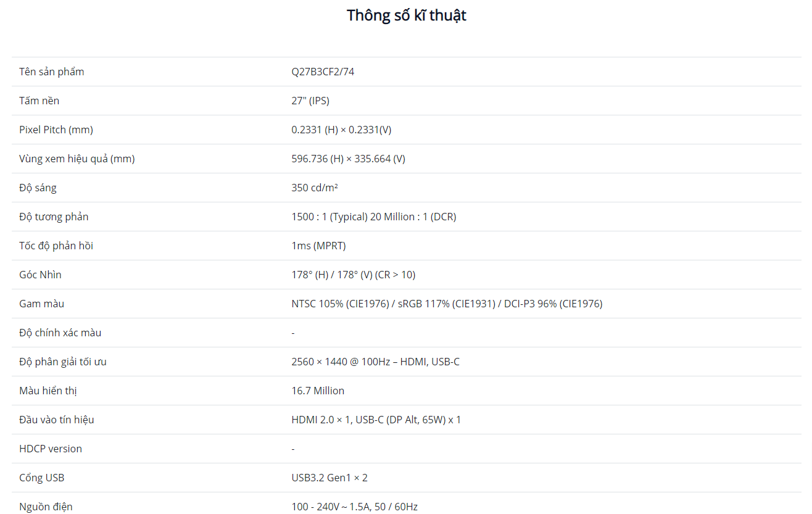Click the 'Thông số kĩ thuật' heading
This screenshot has width=812, height=514.
[x=406, y=15]
